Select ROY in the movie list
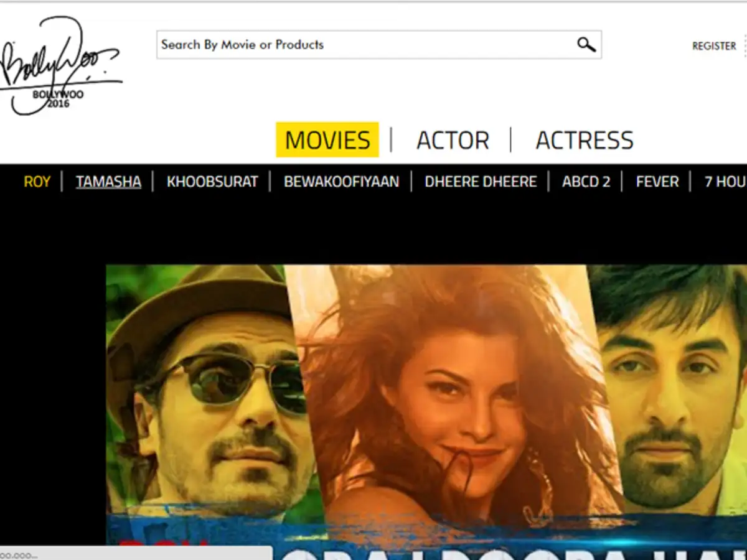The height and width of the screenshot is (560, 747). coord(37,182)
